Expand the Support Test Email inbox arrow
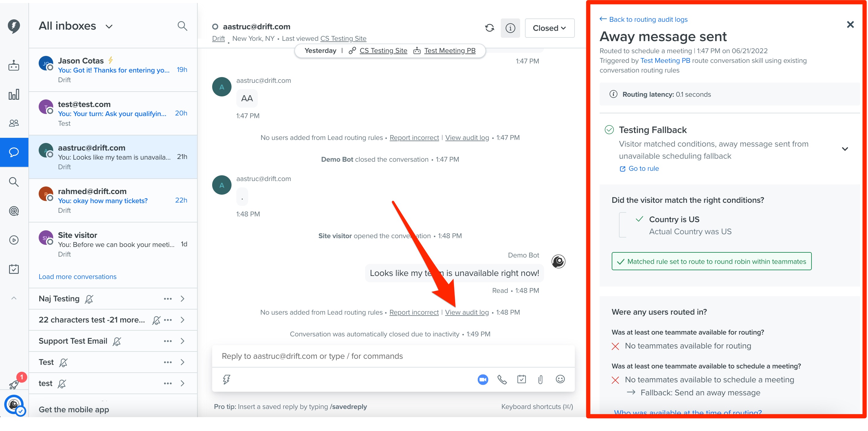 (183, 341)
